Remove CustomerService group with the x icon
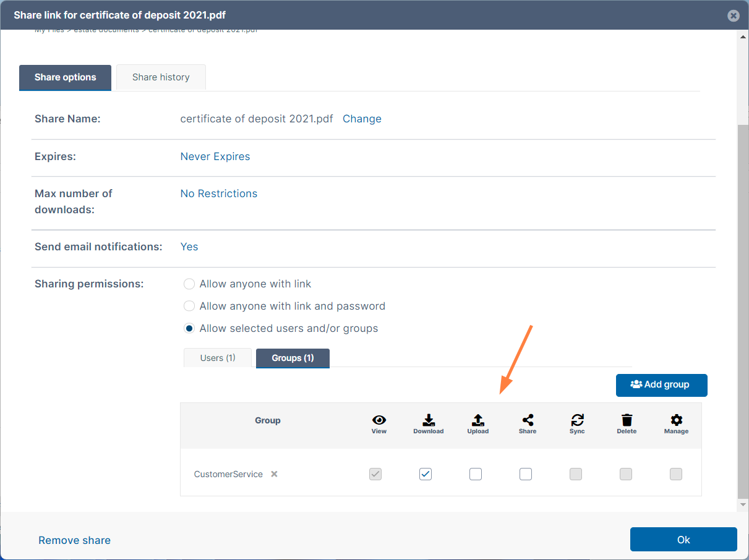749x560 pixels. click(274, 474)
